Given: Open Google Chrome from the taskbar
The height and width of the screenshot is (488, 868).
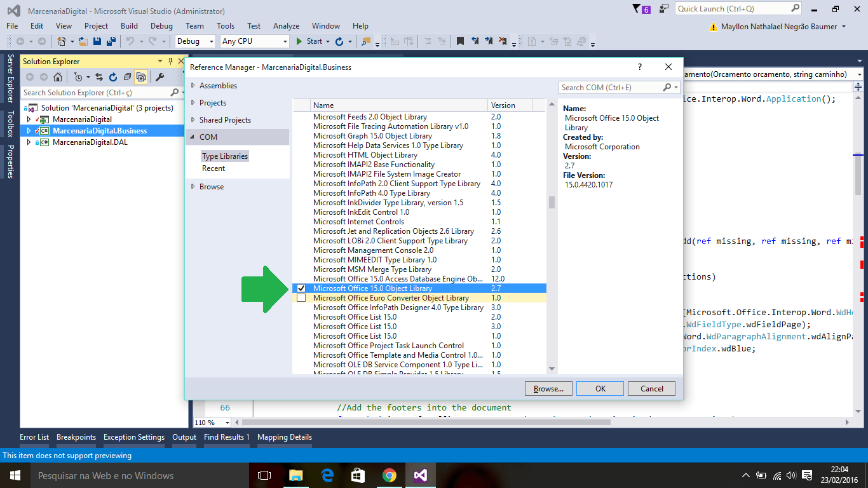Looking at the screenshot, I should [390, 475].
